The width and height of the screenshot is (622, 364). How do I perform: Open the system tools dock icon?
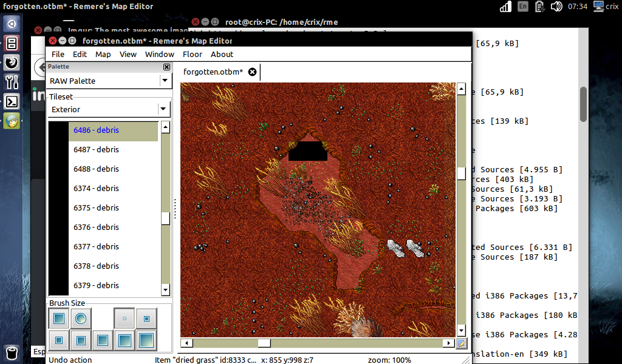(12, 82)
